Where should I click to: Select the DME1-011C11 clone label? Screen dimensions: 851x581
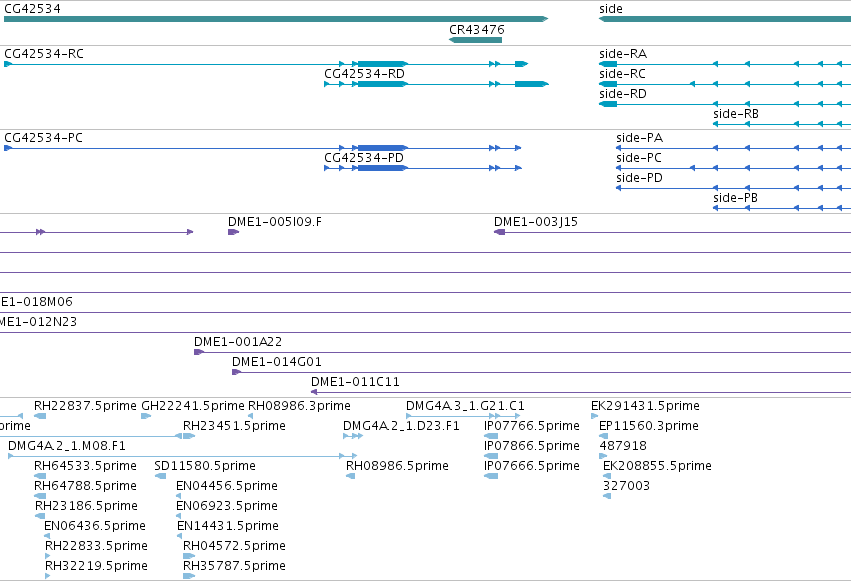(x=355, y=382)
